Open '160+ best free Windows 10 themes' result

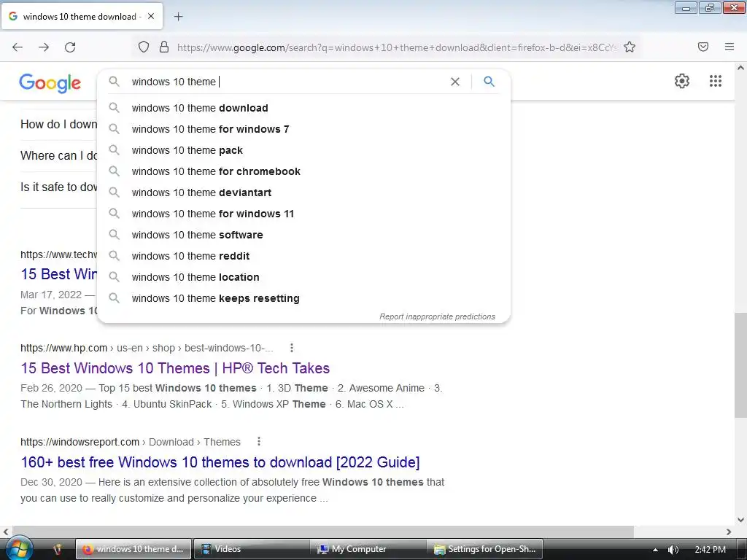tap(220, 462)
